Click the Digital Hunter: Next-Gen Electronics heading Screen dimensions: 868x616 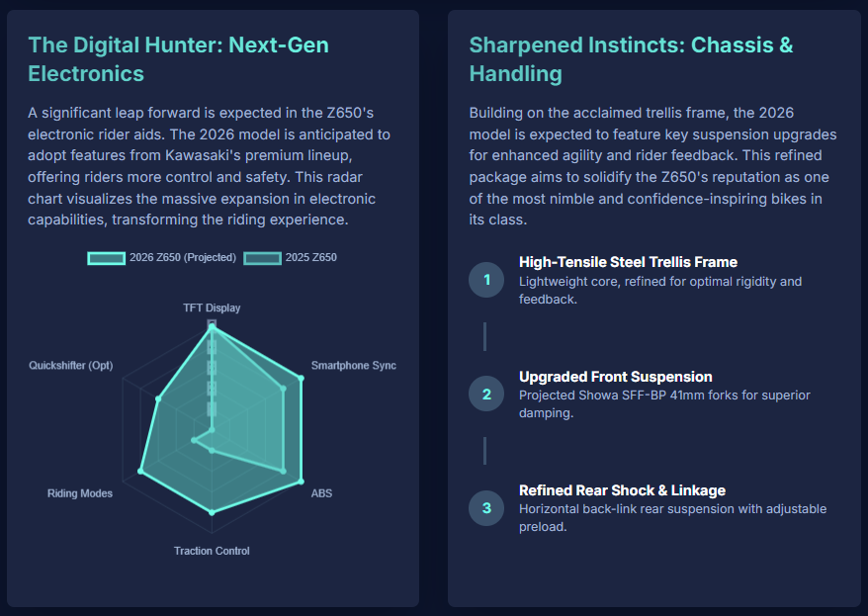(178, 59)
